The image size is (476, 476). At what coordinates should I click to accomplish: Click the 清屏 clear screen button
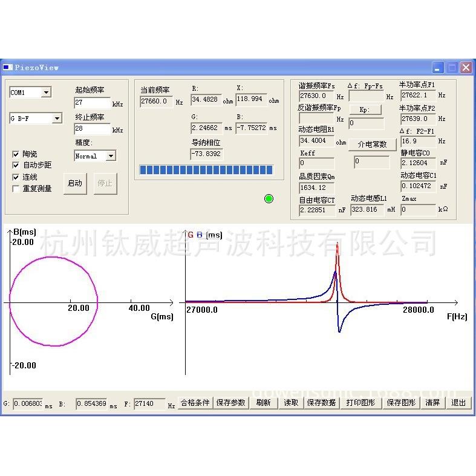pos(432,403)
